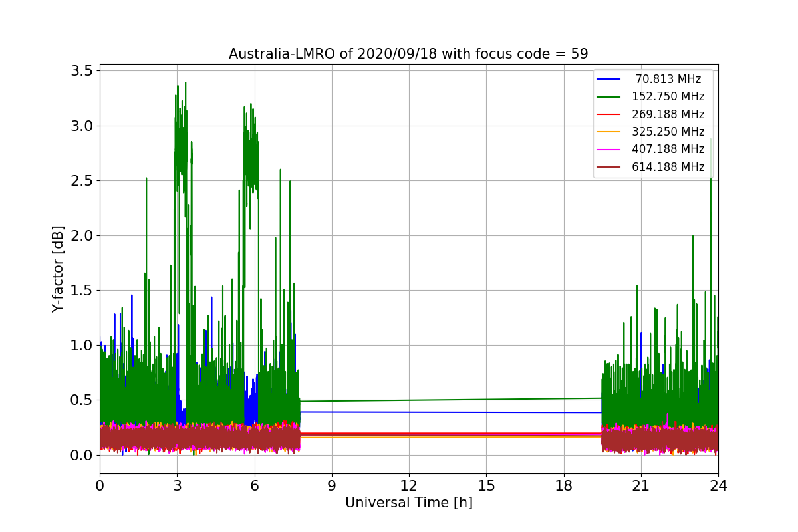
Task: Click the green legend line for 152.750 MHz
Action: coord(610,97)
